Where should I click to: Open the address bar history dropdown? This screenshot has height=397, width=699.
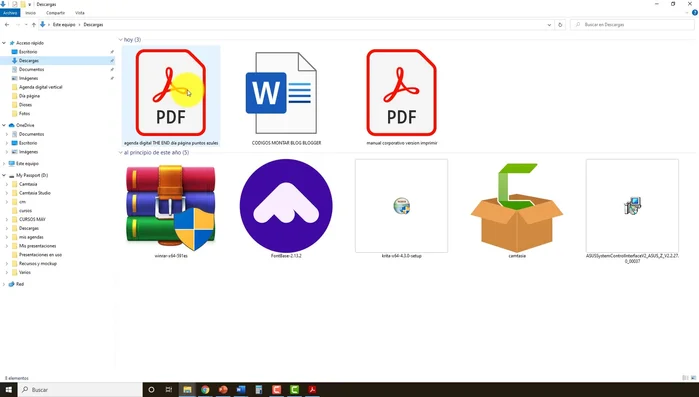(x=549, y=25)
